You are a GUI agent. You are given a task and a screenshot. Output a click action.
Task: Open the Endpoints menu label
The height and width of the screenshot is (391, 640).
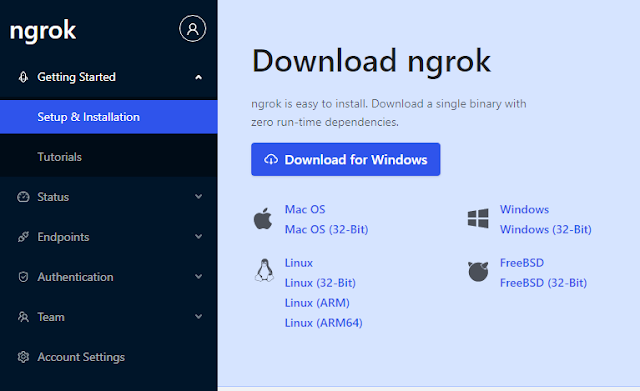pos(63,237)
